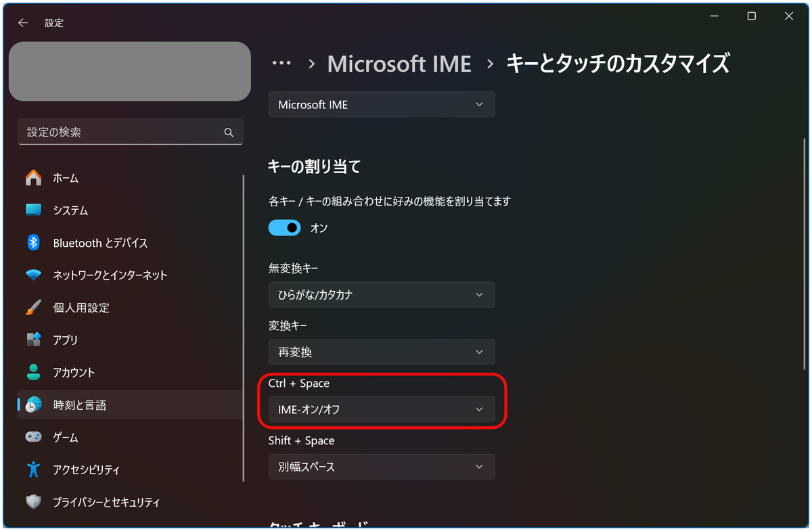This screenshot has width=812, height=531.
Task: Click the Bluetooth icon in sidebar
Action: pos(33,243)
